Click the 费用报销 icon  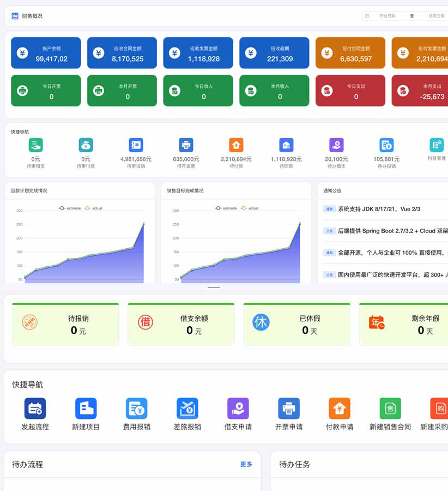coord(136,408)
